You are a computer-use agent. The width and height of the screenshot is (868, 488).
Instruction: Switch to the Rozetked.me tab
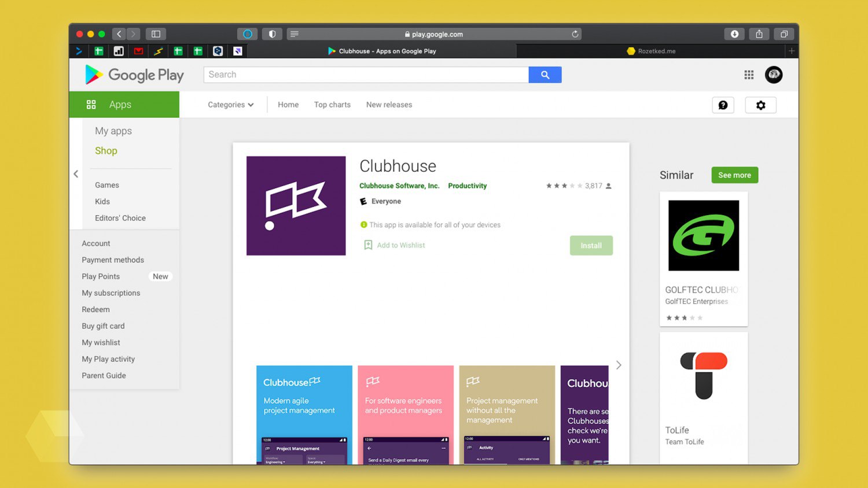click(x=651, y=51)
